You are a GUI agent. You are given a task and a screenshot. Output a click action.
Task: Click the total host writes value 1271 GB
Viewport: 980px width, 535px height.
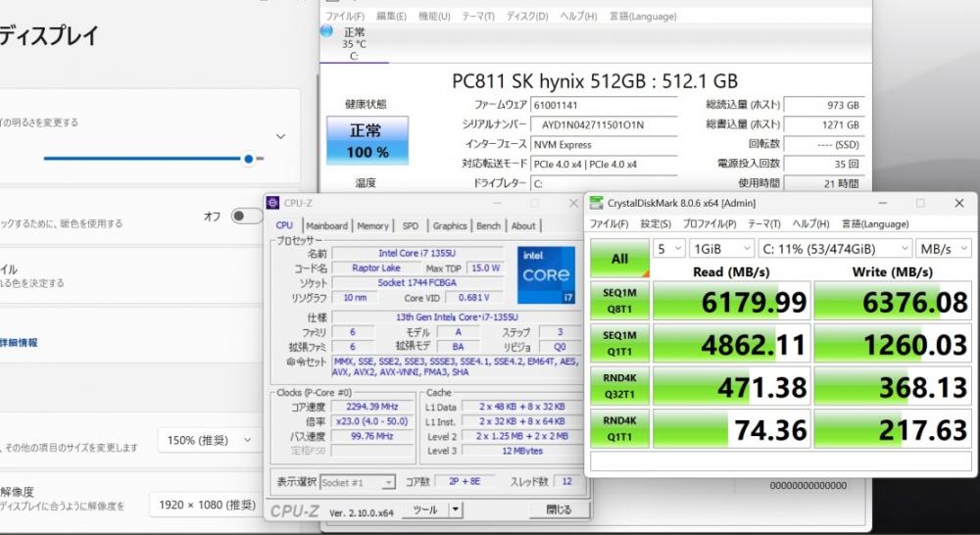pyautogui.click(x=824, y=124)
